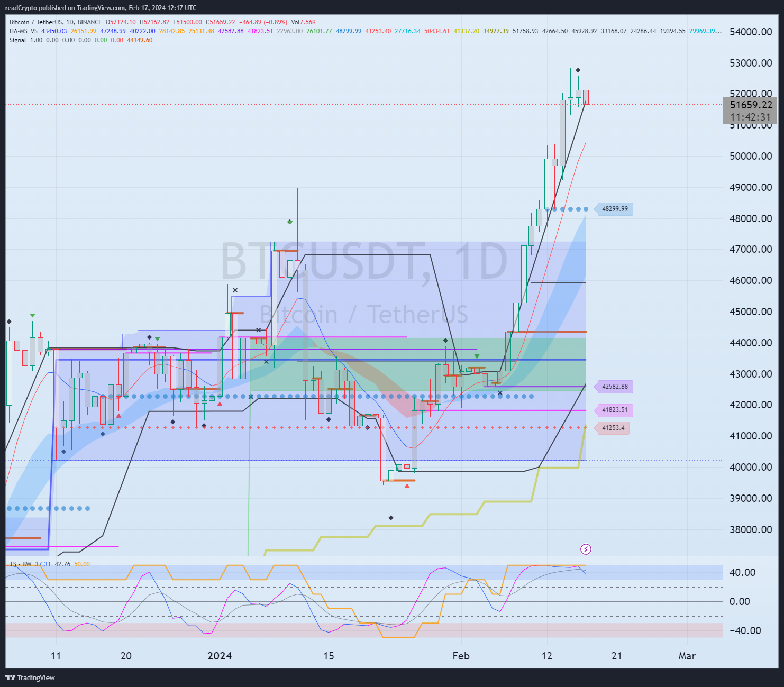Viewport: 784px width, 687px height.
Task: Click the 54000.00 price axis label
Action: pos(751,32)
